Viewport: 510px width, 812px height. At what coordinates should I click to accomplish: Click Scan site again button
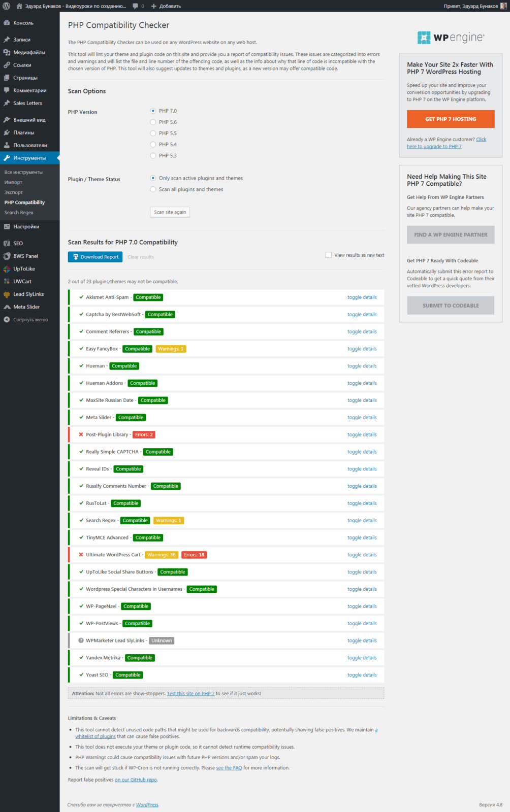[x=170, y=212]
